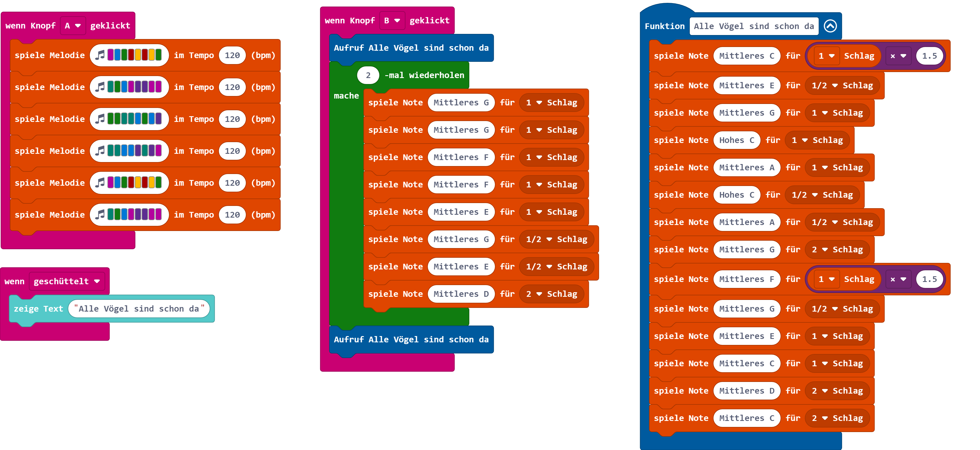980x450 pixels.
Task: Open the first melody editor note icon
Action: pyautogui.click(x=100, y=55)
